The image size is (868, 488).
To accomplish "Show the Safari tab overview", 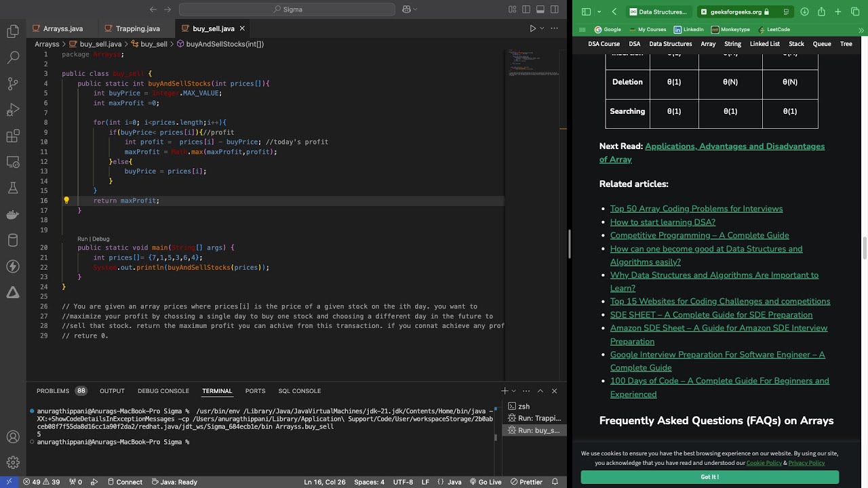I will click(x=855, y=12).
